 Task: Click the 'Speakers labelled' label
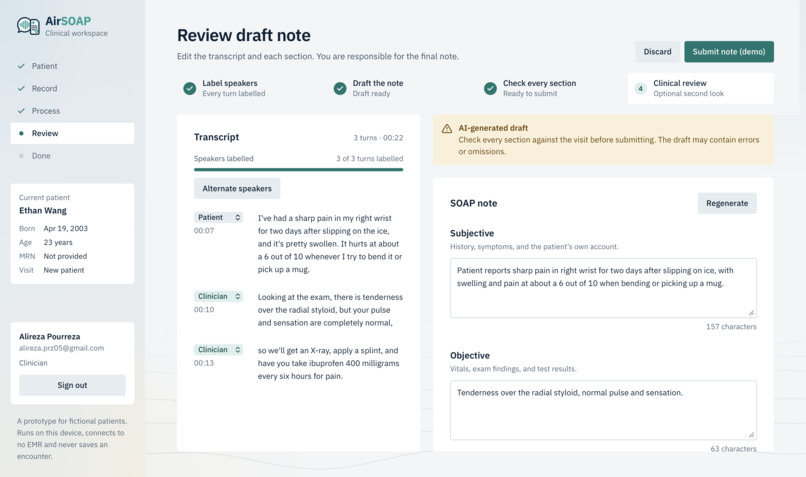pyautogui.click(x=224, y=158)
